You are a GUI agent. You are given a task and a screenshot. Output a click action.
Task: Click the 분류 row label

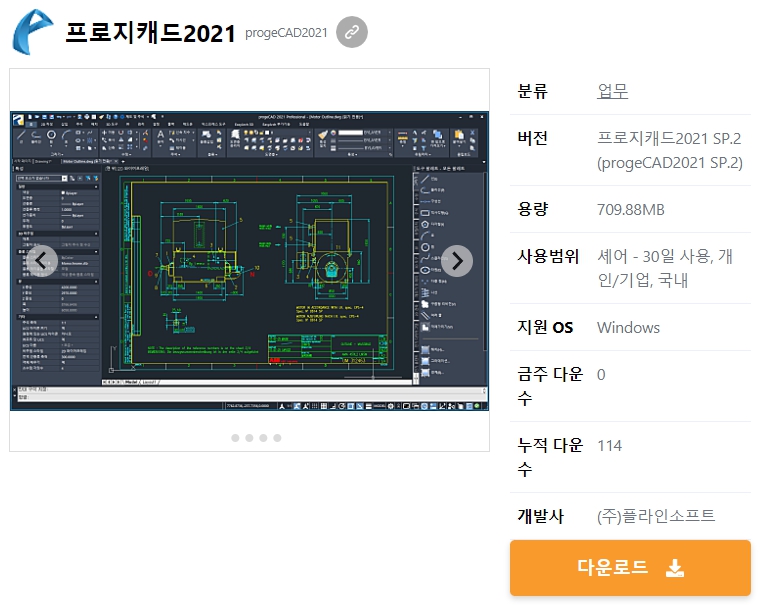click(x=533, y=91)
